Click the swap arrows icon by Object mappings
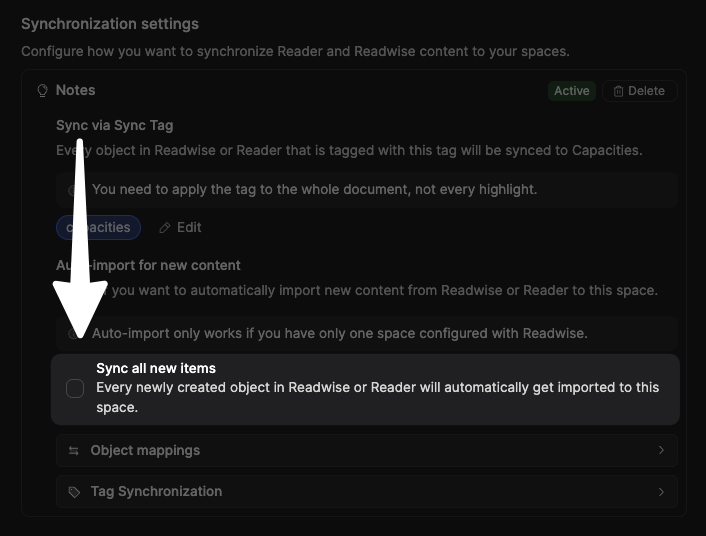706x536 pixels. (x=73, y=451)
